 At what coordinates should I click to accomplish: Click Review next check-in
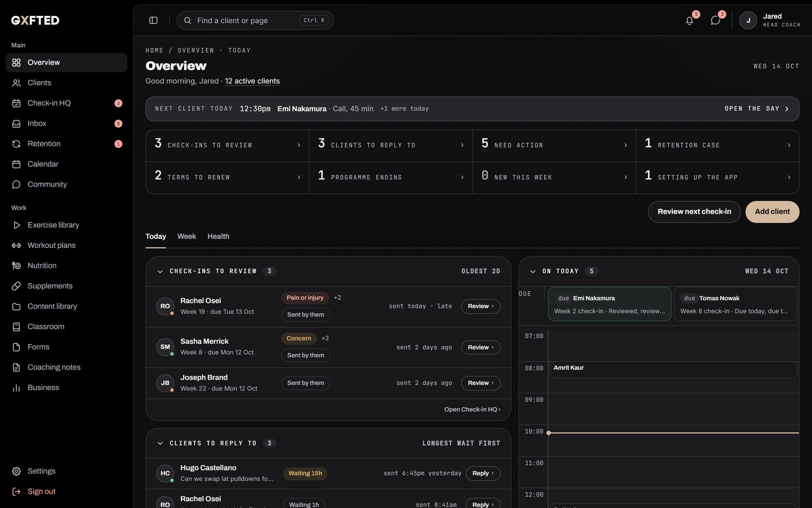[694, 212]
